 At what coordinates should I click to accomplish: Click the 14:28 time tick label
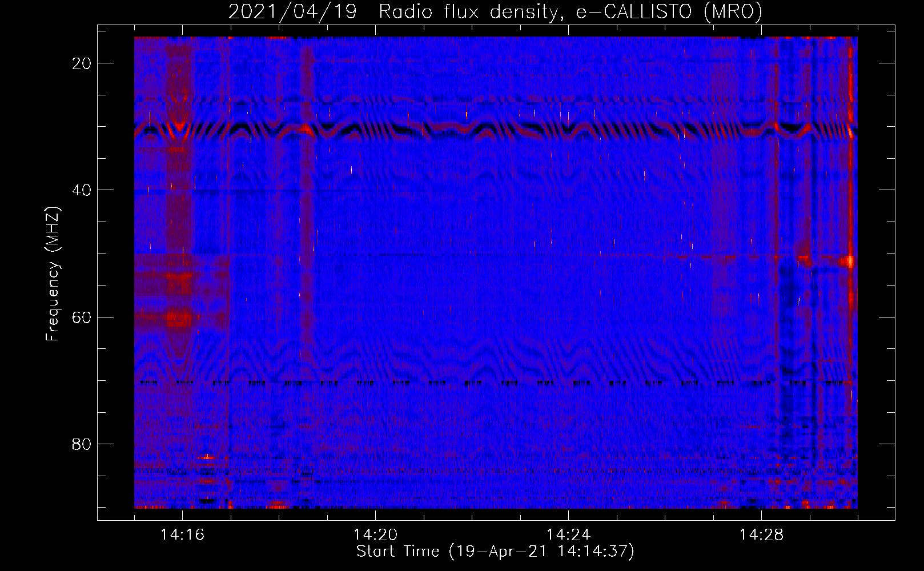761,535
